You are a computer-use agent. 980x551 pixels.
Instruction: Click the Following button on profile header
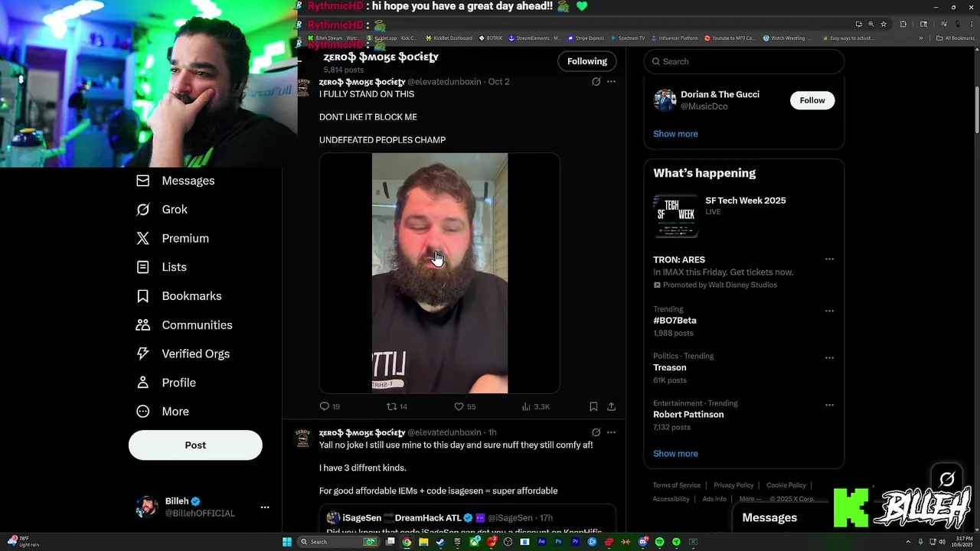(x=587, y=61)
